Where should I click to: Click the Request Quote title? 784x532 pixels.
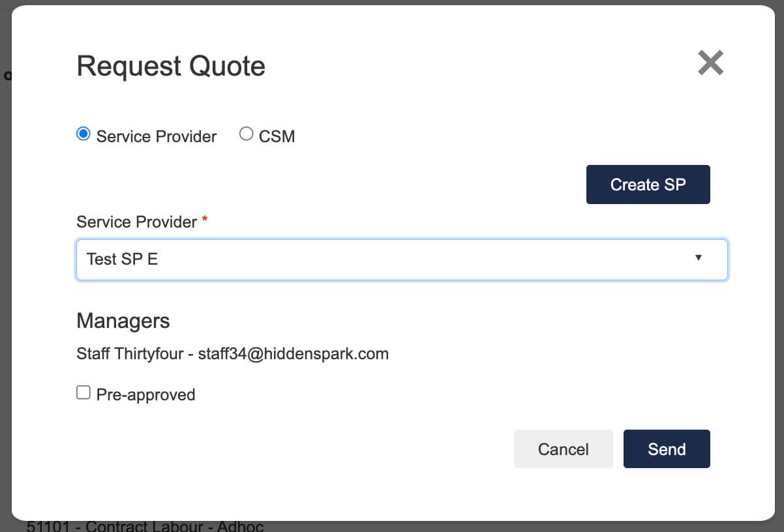[x=171, y=66]
